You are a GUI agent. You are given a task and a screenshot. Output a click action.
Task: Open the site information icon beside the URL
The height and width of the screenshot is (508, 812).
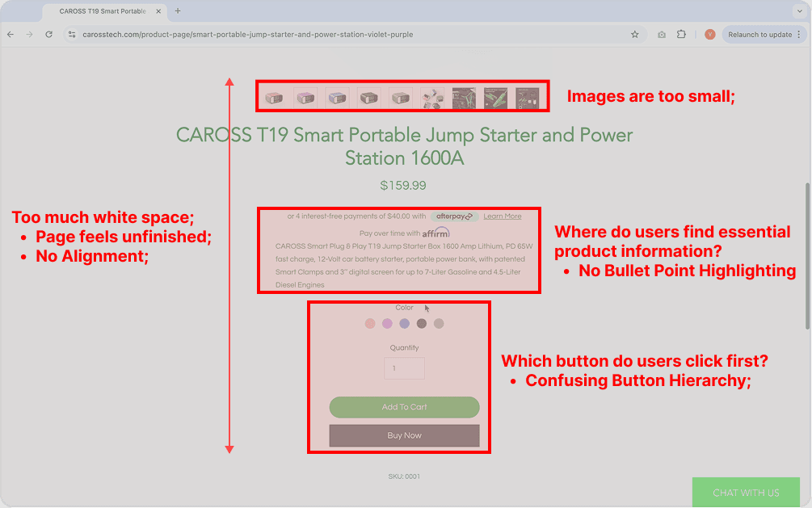click(72, 35)
